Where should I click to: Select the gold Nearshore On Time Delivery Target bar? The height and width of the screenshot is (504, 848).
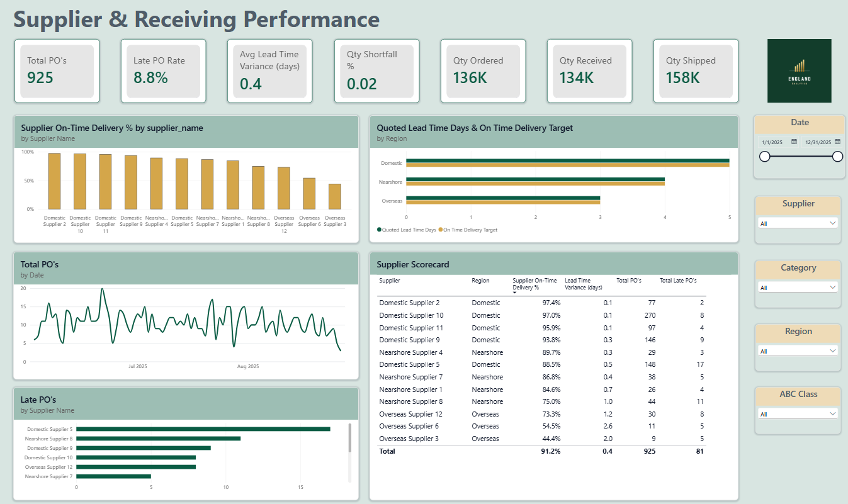pyautogui.click(x=536, y=184)
